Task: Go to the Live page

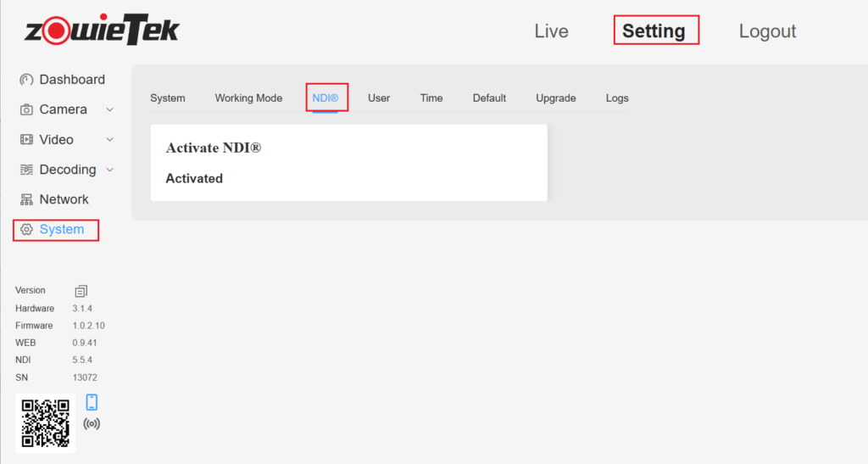Action: [551, 31]
